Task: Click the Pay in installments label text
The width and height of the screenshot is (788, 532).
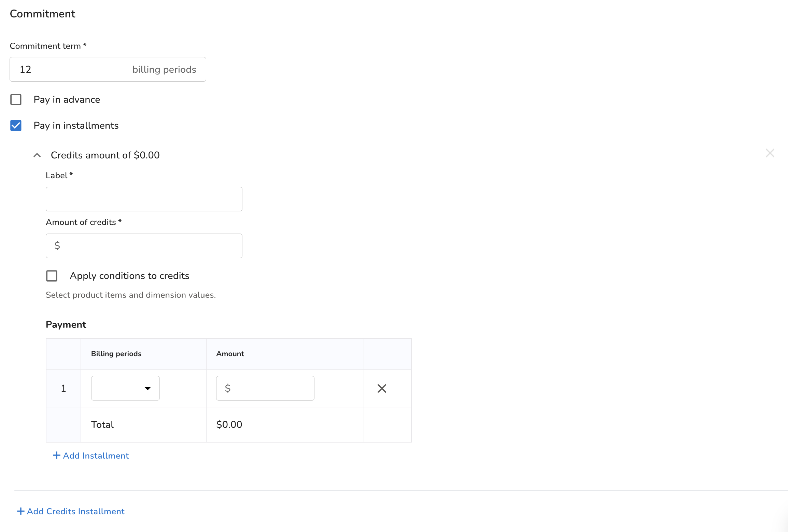Action: [x=76, y=126]
